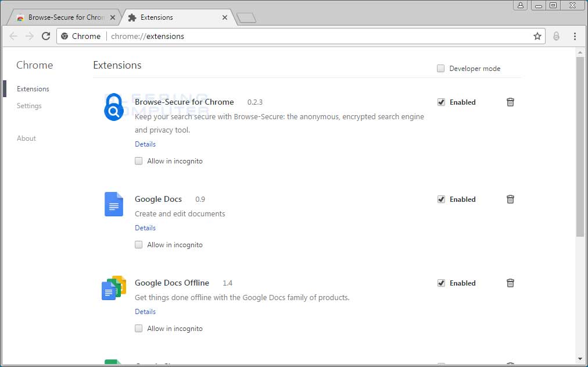Disable Browse-Secure for Chrome extension
This screenshot has width=588, height=367.
click(x=442, y=102)
